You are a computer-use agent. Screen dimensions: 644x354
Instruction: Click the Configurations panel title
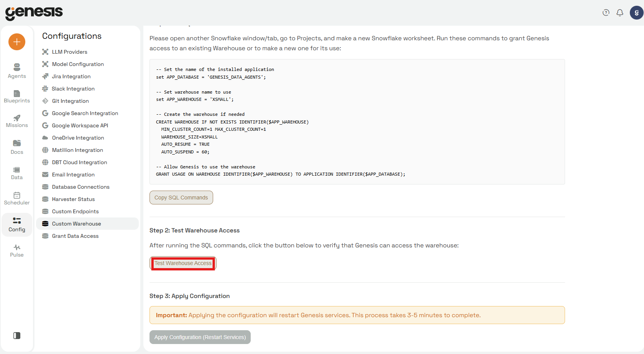pos(72,36)
